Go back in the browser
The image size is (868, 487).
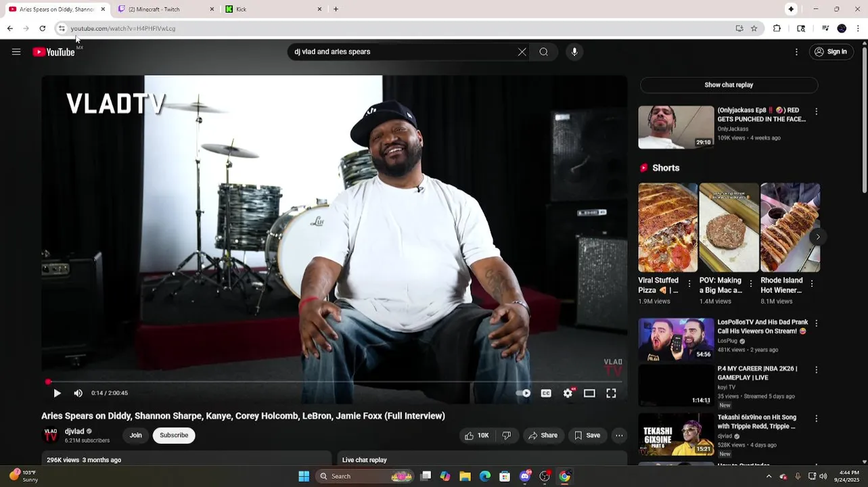(9, 28)
